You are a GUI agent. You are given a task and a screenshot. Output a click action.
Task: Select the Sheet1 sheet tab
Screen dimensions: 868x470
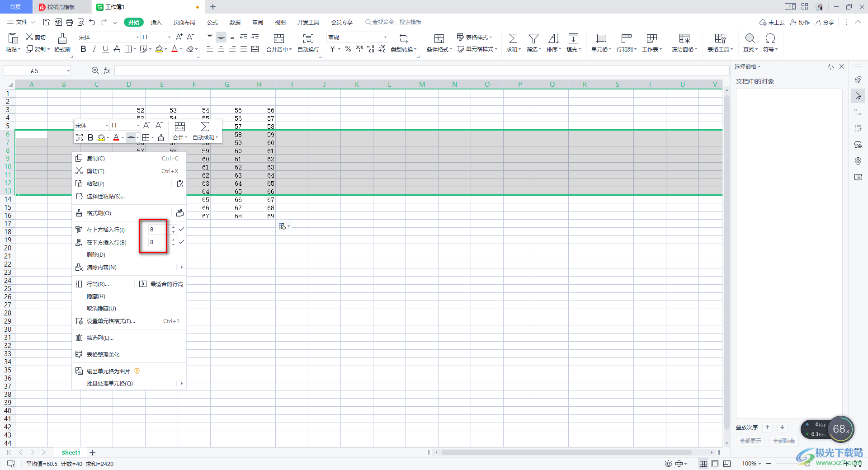click(71, 452)
